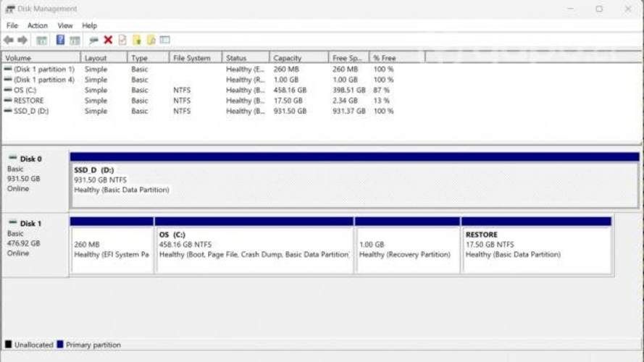Sort the list by the Volume column header
Viewport: 644px width, 362px height.
click(19, 58)
